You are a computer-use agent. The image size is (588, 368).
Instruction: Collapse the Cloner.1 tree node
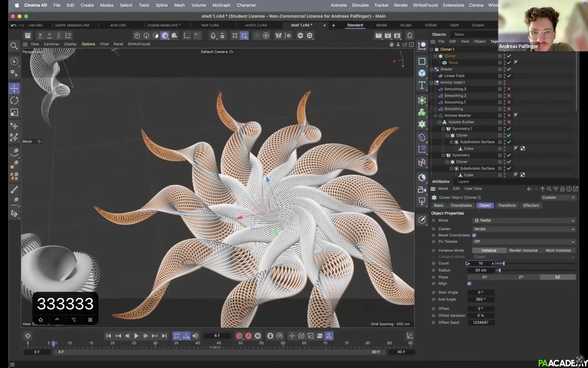432,49
